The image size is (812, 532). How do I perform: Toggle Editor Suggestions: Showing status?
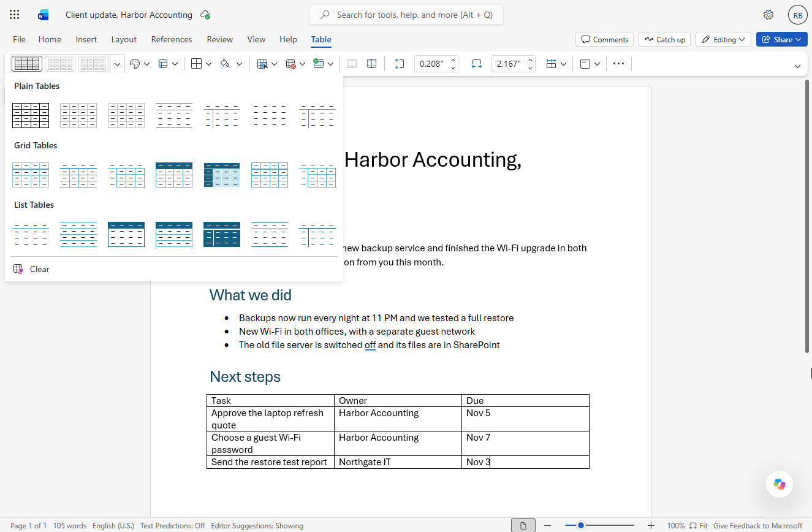click(257, 525)
